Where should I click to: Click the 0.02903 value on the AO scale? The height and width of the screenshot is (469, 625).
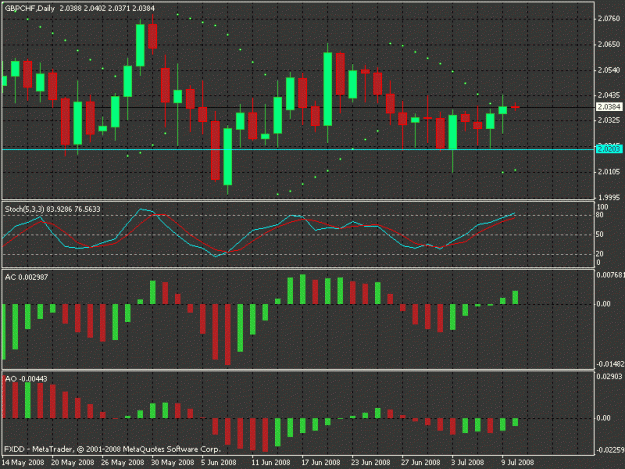tap(609, 376)
